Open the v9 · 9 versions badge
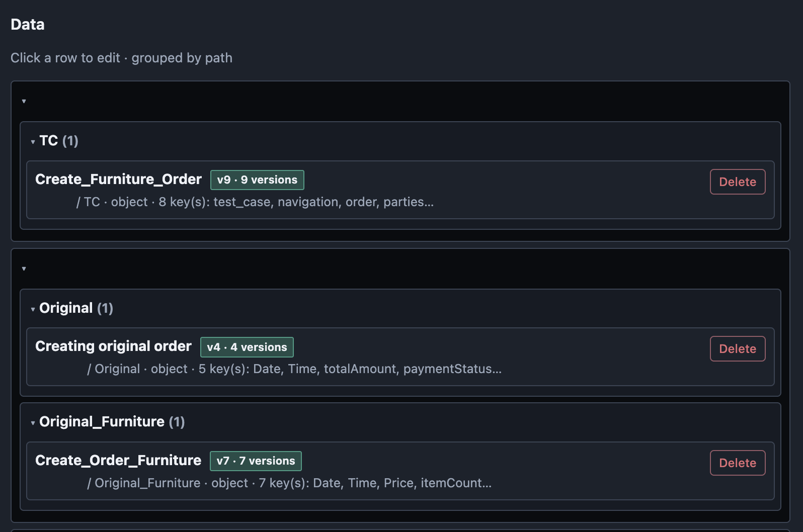Viewport: 803px width, 532px height. point(257,180)
